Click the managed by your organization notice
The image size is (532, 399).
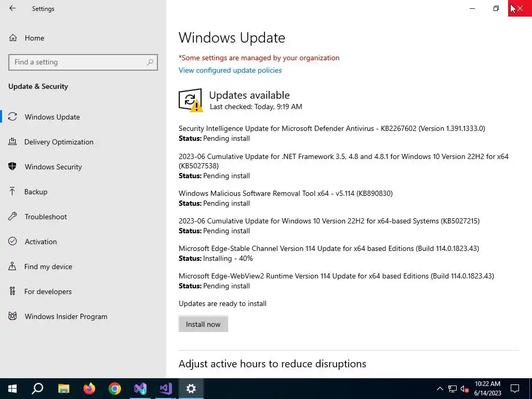[259, 58]
